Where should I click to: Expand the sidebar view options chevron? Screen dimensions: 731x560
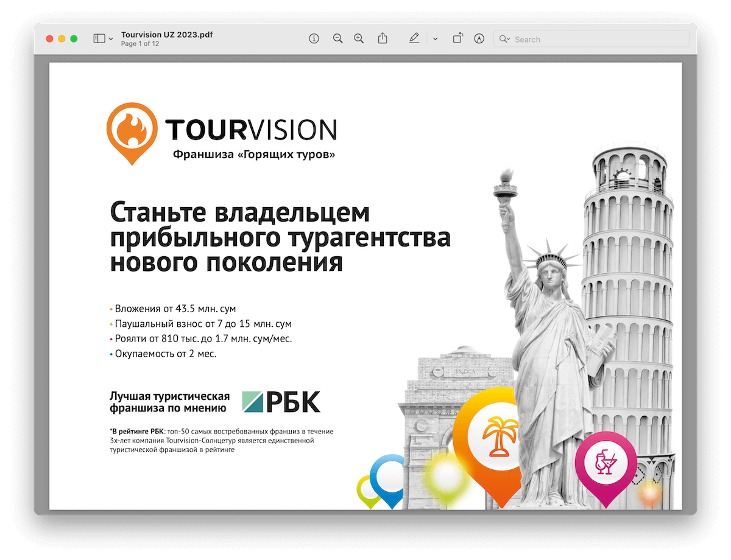click(110, 39)
